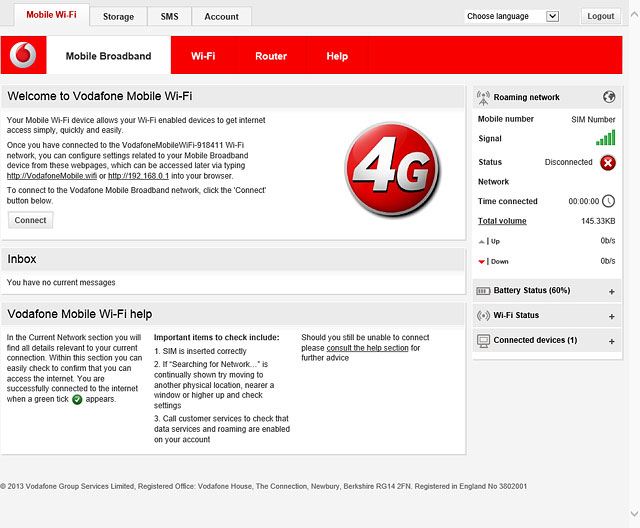The width and height of the screenshot is (640, 528).
Task: Click the Wi-Fi Status signal icon
Action: coord(483,315)
